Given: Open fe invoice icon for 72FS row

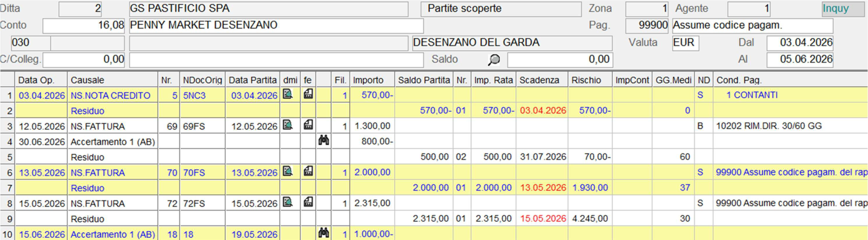Looking at the screenshot, I should 308,203.
